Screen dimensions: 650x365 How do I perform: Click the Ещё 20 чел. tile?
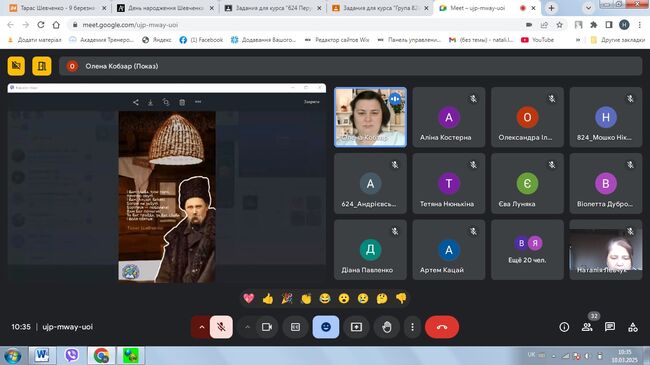pos(527,250)
